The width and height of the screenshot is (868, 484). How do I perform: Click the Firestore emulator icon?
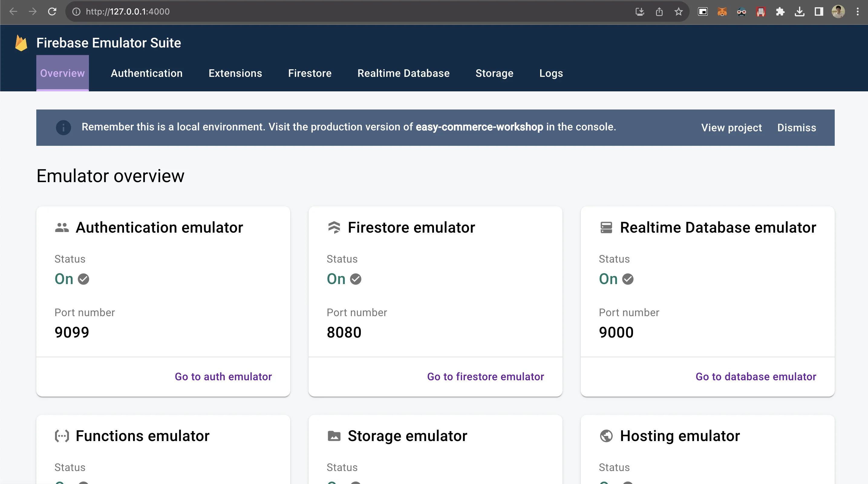[x=334, y=227]
